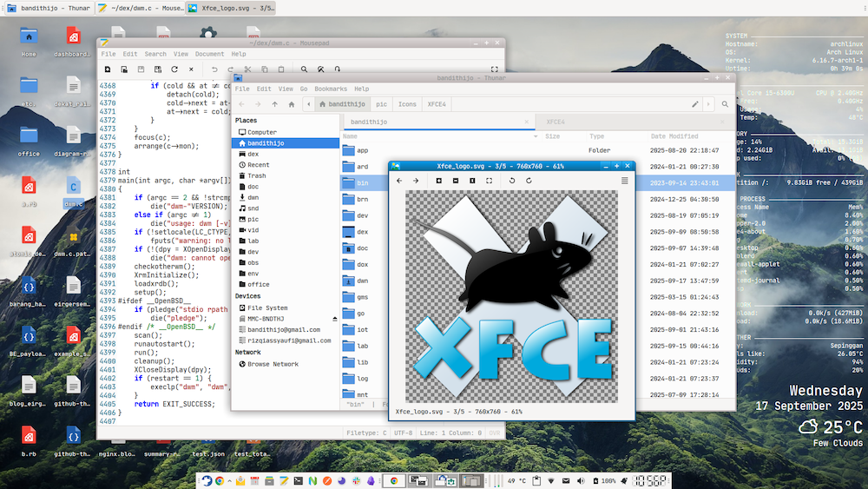
Task: Click the Thunar search magnifier icon
Action: tap(726, 104)
